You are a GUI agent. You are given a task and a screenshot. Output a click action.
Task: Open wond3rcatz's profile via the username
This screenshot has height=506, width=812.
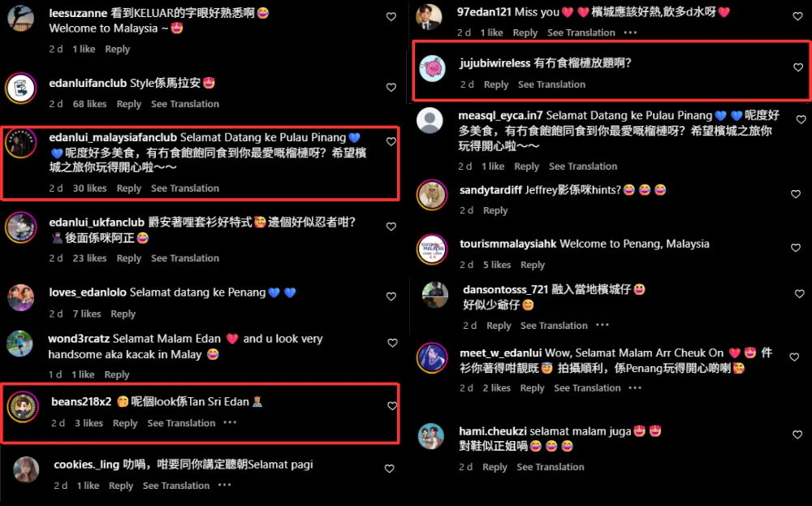[79, 339]
